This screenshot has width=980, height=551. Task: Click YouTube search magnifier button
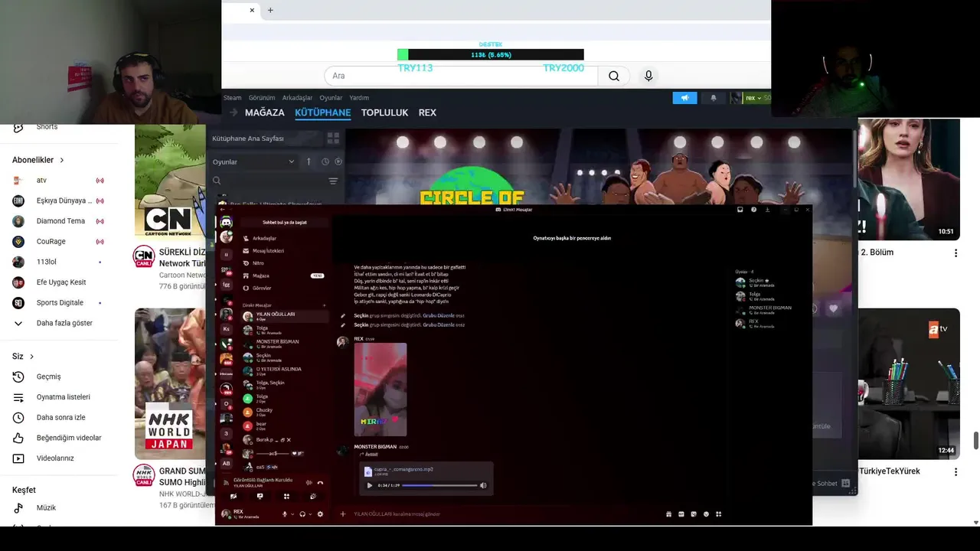pos(614,76)
